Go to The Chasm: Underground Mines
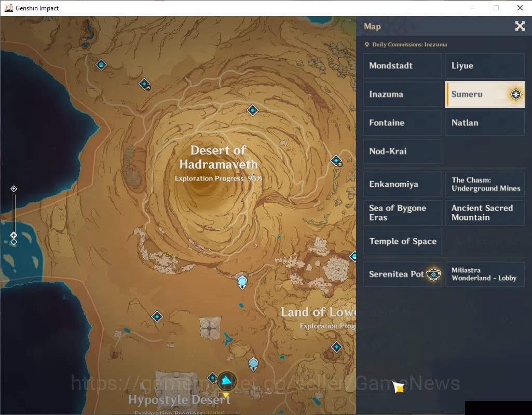 pyautogui.click(x=485, y=184)
